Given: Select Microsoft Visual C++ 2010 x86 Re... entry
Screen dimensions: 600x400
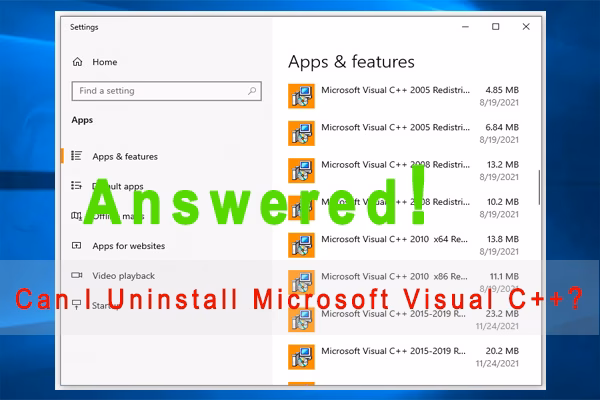Looking at the screenshot, I should coord(403,282).
